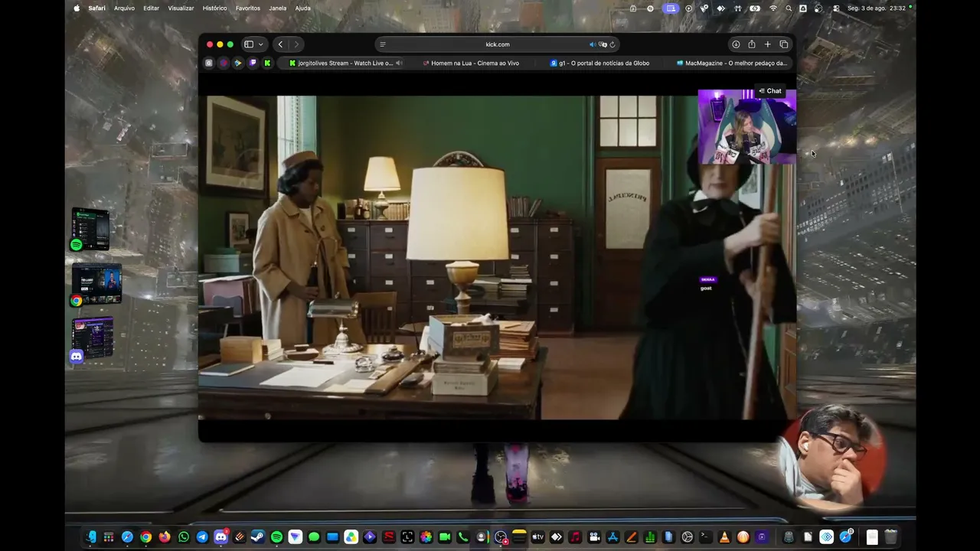The width and height of the screenshot is (980, 551).
Task: Click the kick.com address field
Action: pyautogui.click(x=498, y=44)
